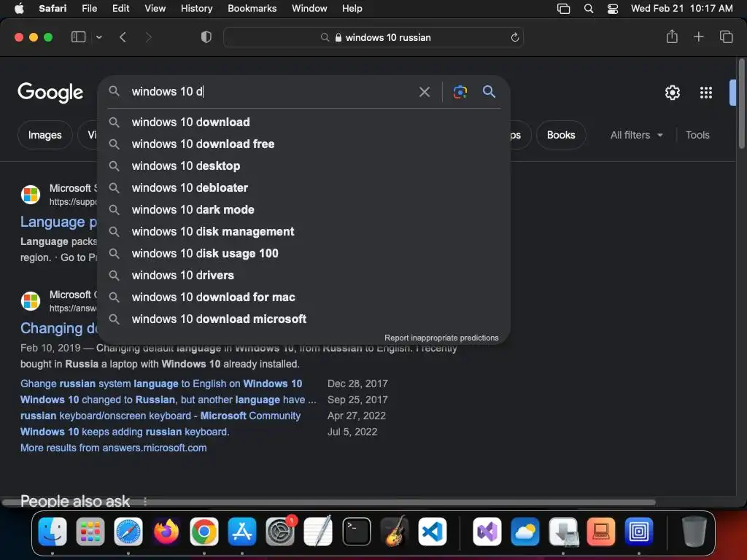
Task: Open link Ghange russian system language to English
Action: pos(161,384)
